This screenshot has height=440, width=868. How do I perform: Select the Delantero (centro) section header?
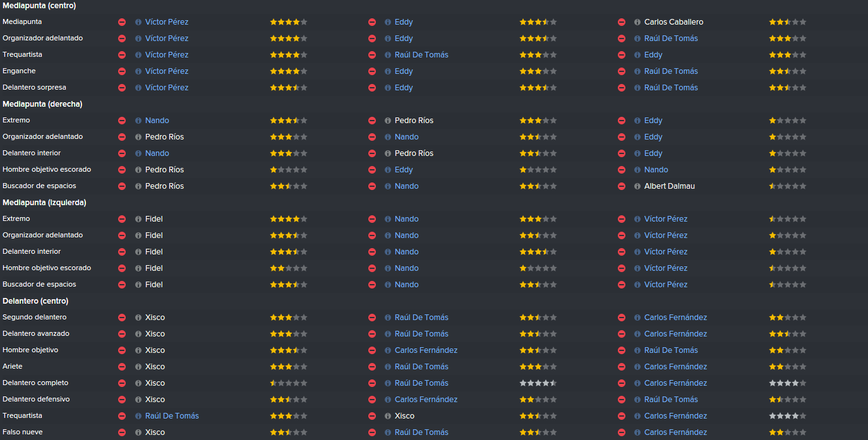click(35, 301)
